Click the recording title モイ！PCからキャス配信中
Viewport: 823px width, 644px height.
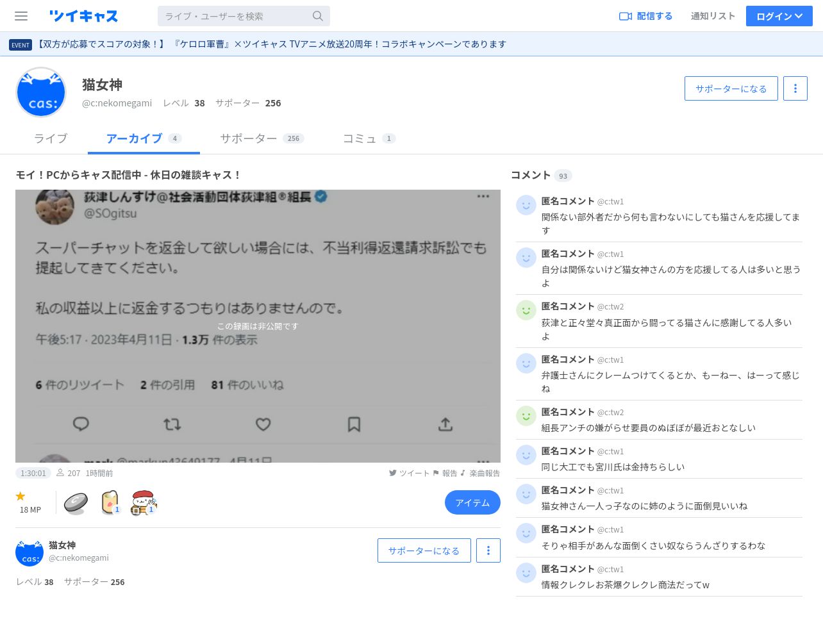(128, 175)
